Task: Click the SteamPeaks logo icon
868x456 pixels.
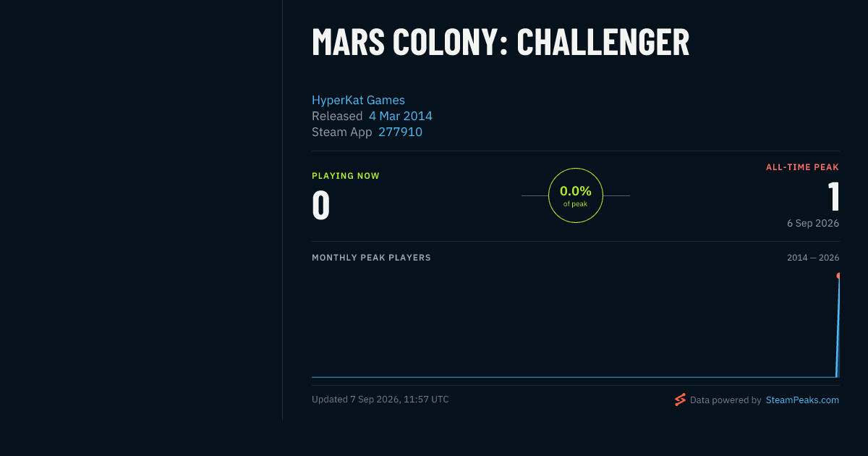Action: click(680, 400)
